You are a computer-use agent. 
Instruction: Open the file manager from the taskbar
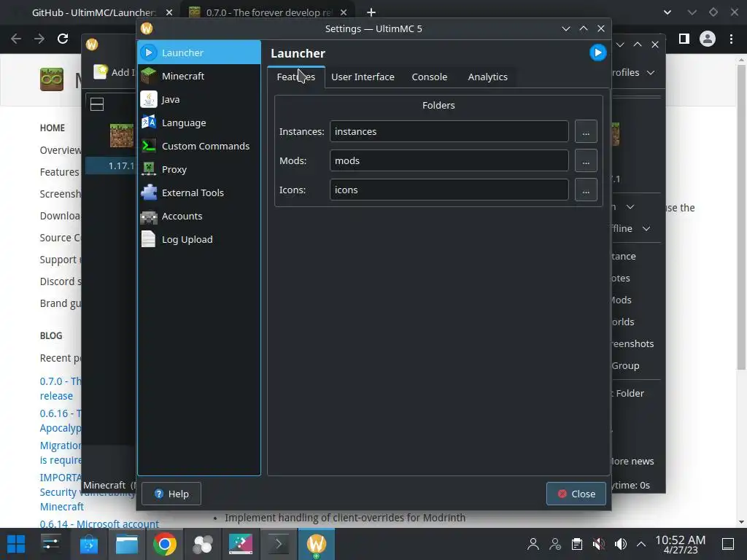[127, 544]
